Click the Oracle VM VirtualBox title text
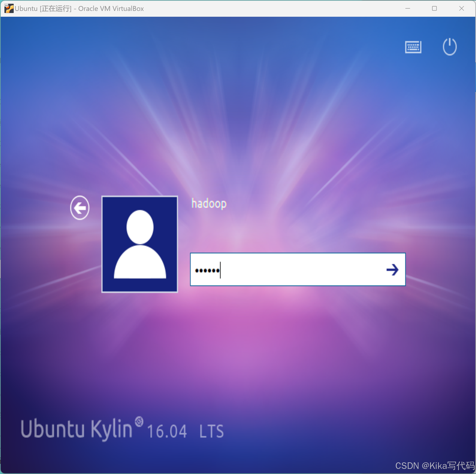Viewport: 476px width, 474px height. (x=111, y=9)
